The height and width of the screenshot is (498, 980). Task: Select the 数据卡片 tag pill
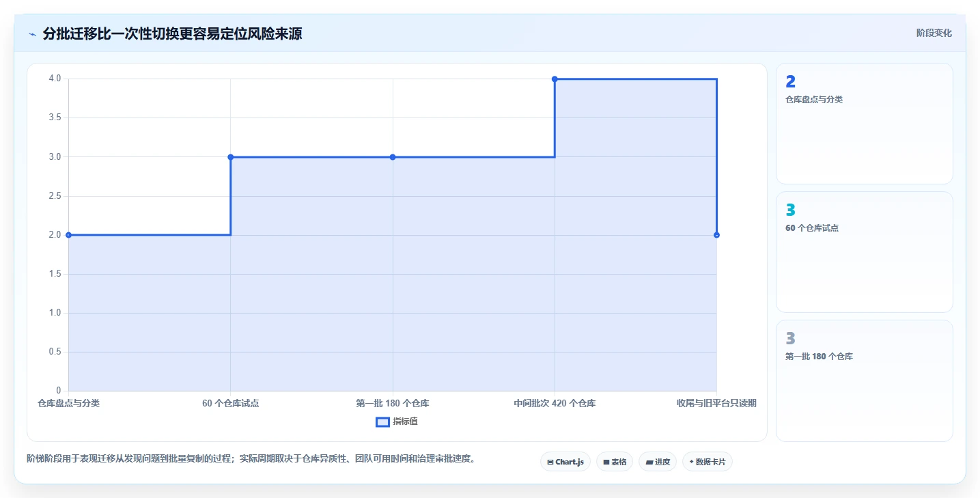tap(707, 462)
